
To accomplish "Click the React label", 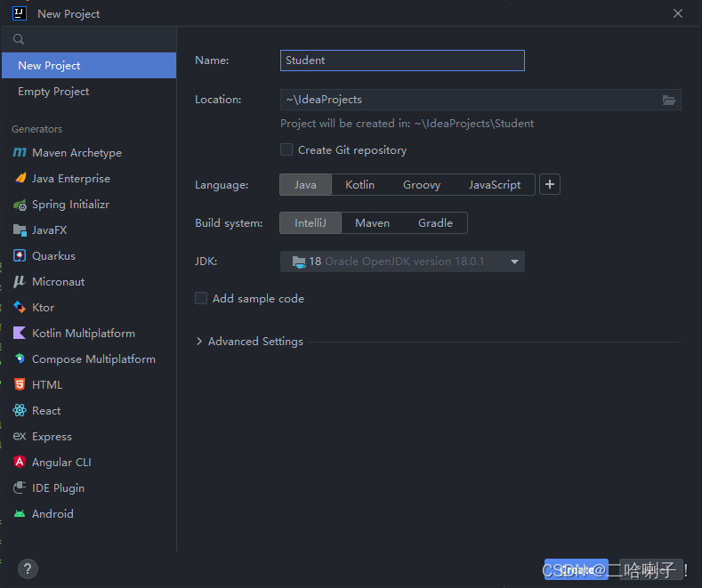I will click(46, 411).
